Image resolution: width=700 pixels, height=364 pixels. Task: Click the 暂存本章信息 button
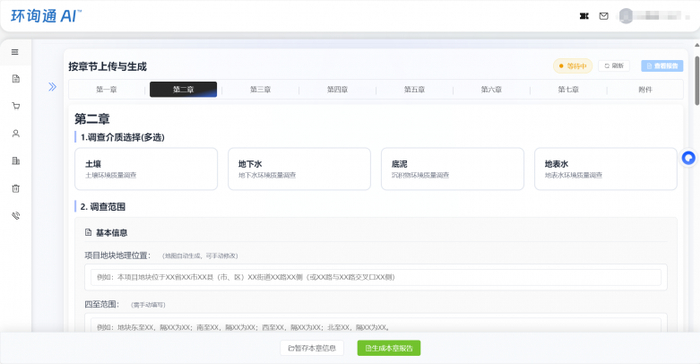pyautogui.click(x=312, y=348)
